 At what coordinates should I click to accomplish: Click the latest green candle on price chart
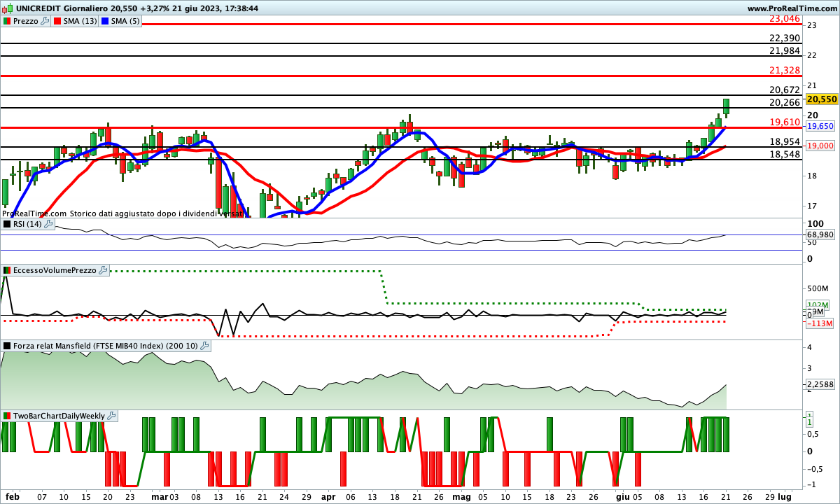727,106
